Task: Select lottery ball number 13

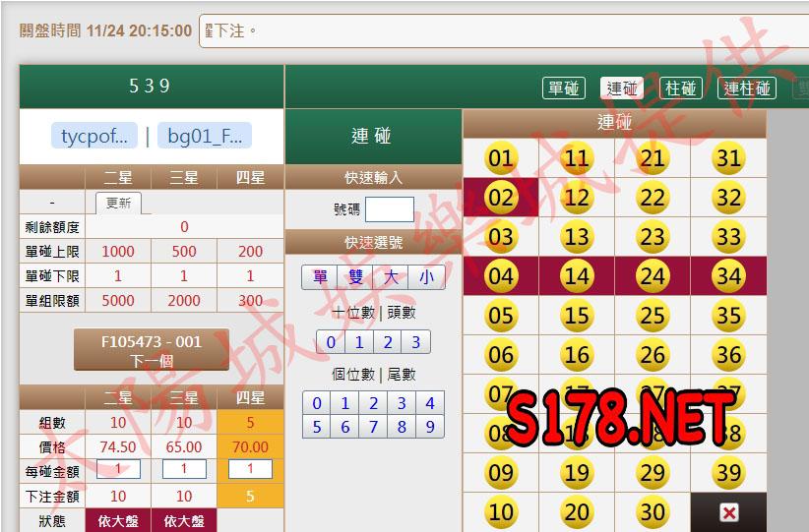Action: tap(577, 237)
